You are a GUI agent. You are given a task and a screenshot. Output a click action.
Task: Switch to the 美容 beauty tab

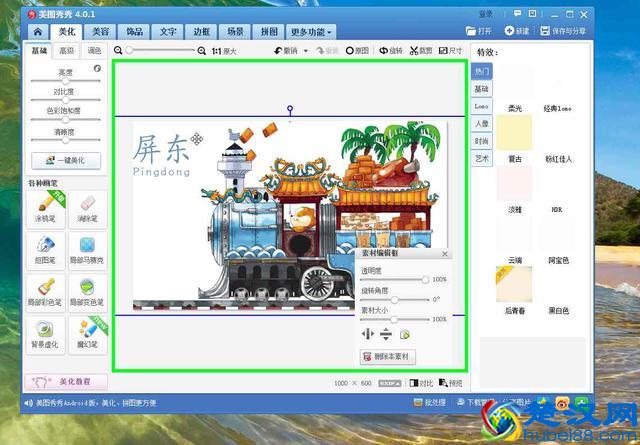[x=100, y=31]
